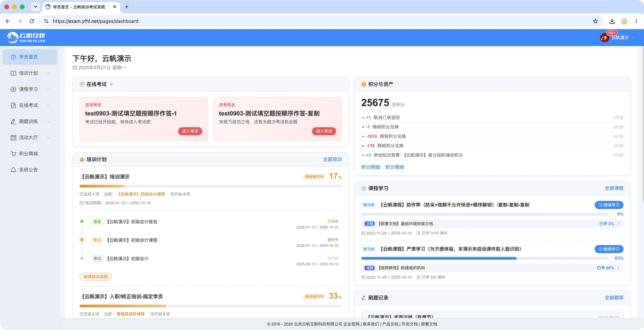The height and width of the screenshot is (330, 644).
Task: Click the 在线考试 document icon in the sidebar
Action: [x=13, y=105]
